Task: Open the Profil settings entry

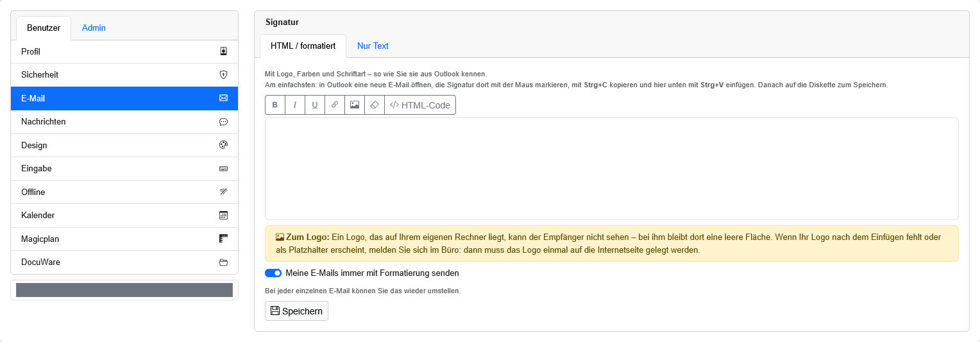Action: (124, 51)
